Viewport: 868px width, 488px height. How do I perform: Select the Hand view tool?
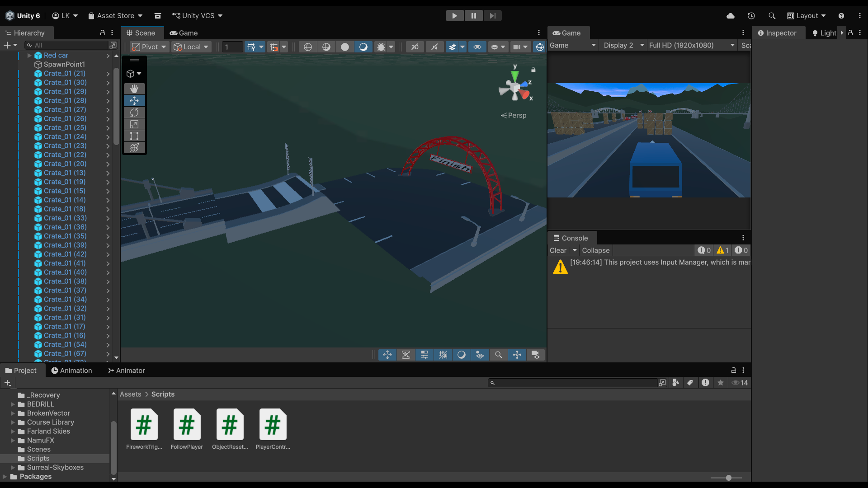(134, 89)
